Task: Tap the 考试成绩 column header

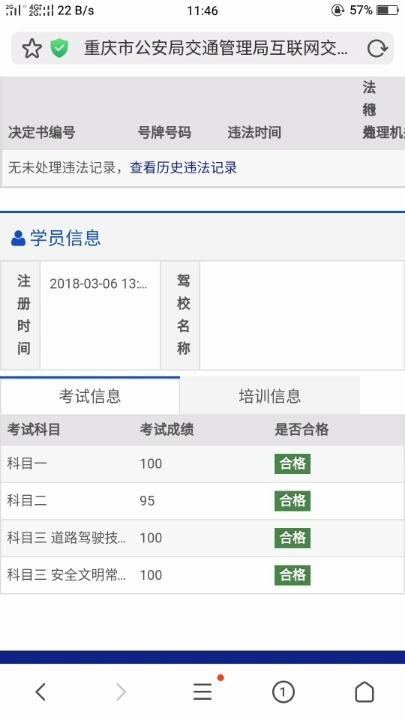Action: click(x=167, y=430)
